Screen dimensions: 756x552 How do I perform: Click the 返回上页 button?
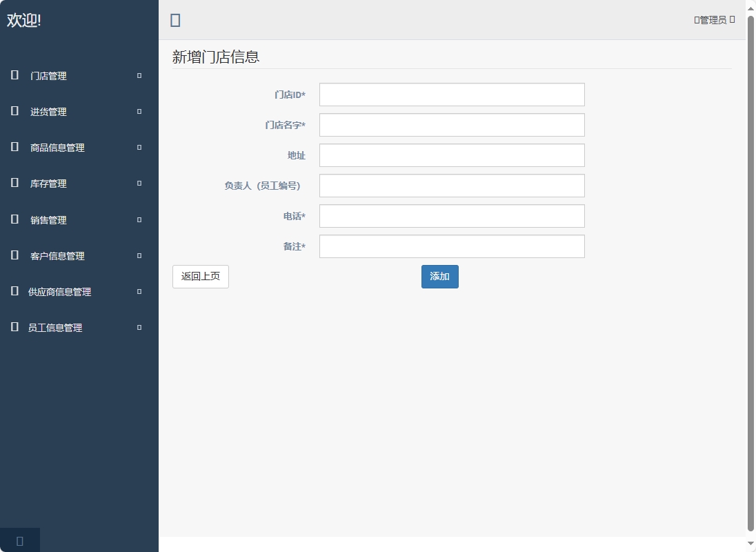[201, 277]
